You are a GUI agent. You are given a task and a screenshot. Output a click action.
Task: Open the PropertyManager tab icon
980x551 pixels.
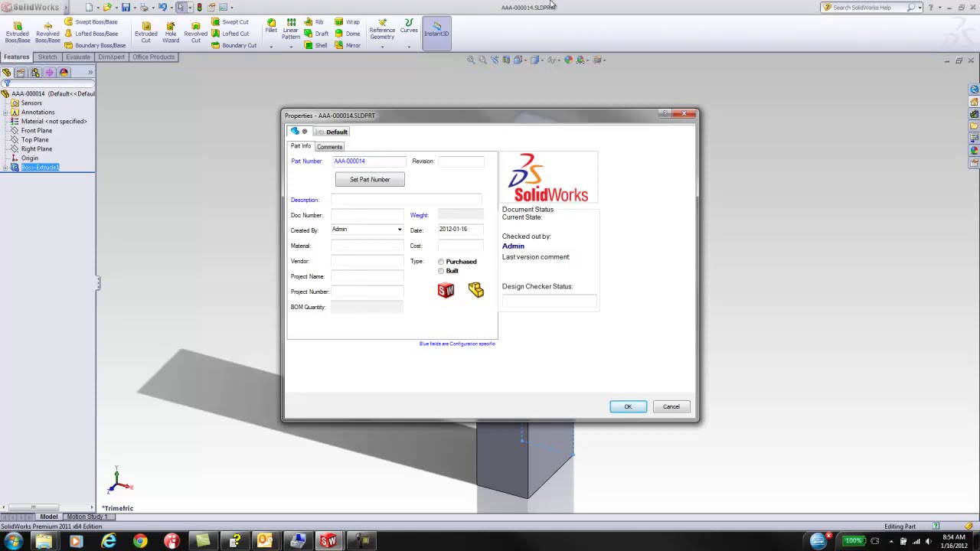21,73
